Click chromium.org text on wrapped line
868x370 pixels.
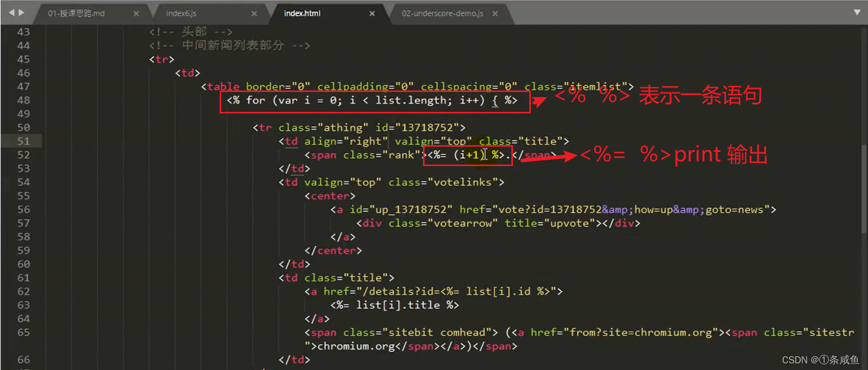pos(356,346)
